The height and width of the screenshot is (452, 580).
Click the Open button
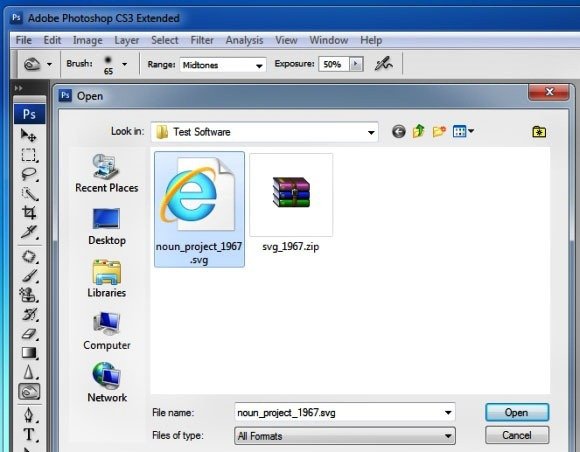517,412
